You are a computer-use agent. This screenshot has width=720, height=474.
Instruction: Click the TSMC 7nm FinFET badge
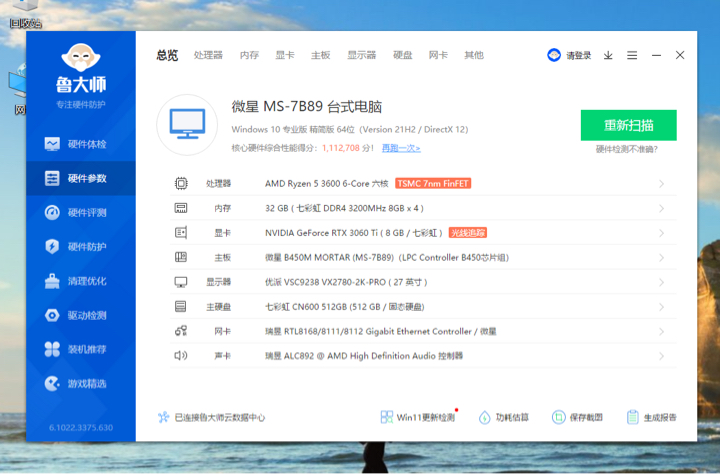[x=433, y=184]
